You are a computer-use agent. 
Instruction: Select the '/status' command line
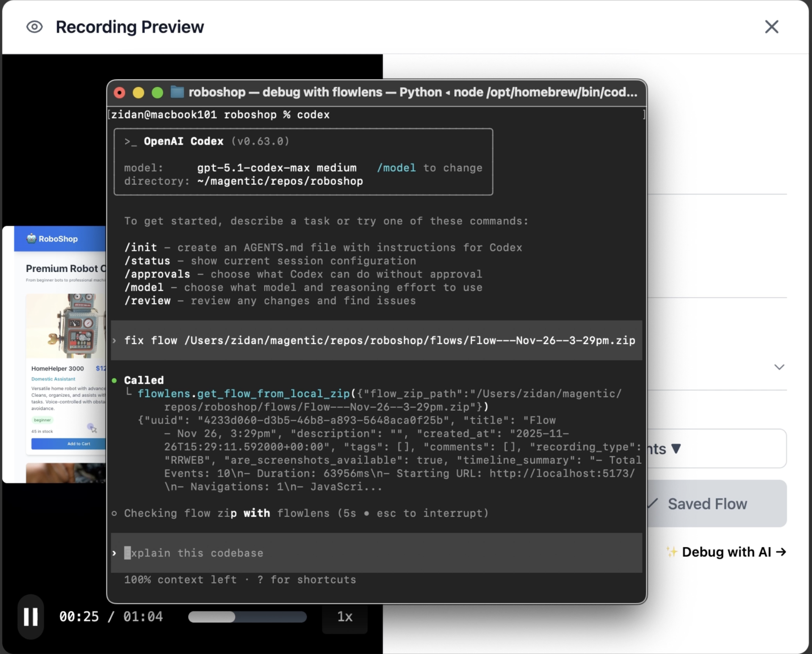pos(270,261)
